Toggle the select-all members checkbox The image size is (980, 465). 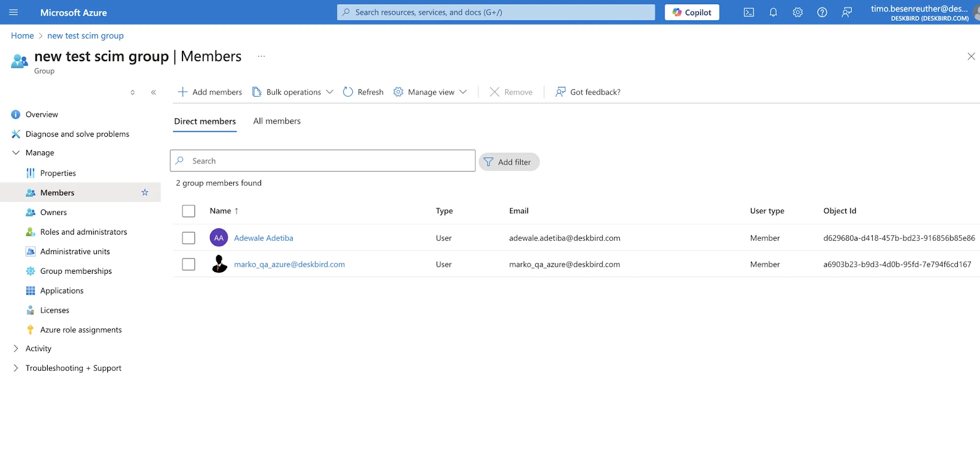[x=189, y=211]
